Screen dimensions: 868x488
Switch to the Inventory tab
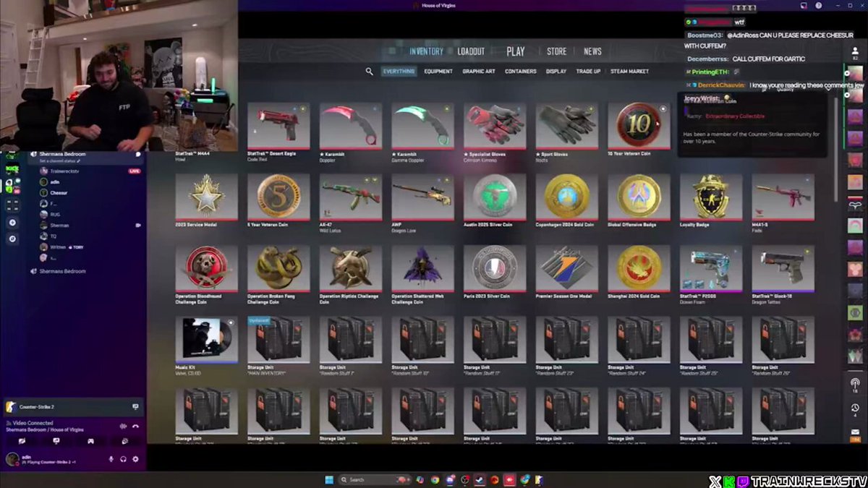(426, 51)
